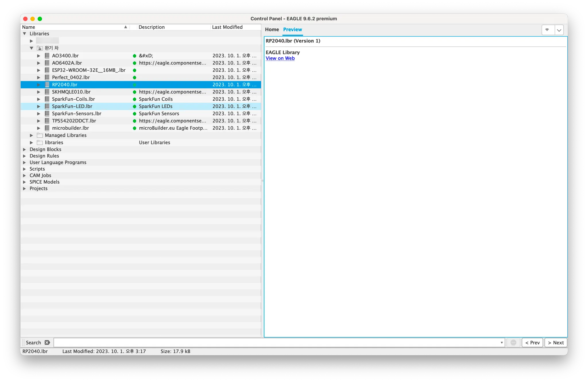Open the View on Web link
Viewport: 588px width, 382px height.
(x=280, y=58)
